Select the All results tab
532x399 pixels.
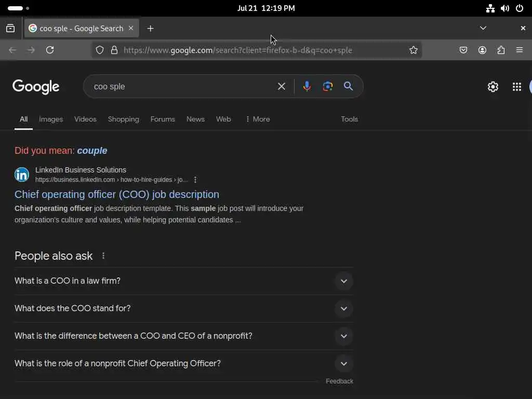tap(23, 119)
